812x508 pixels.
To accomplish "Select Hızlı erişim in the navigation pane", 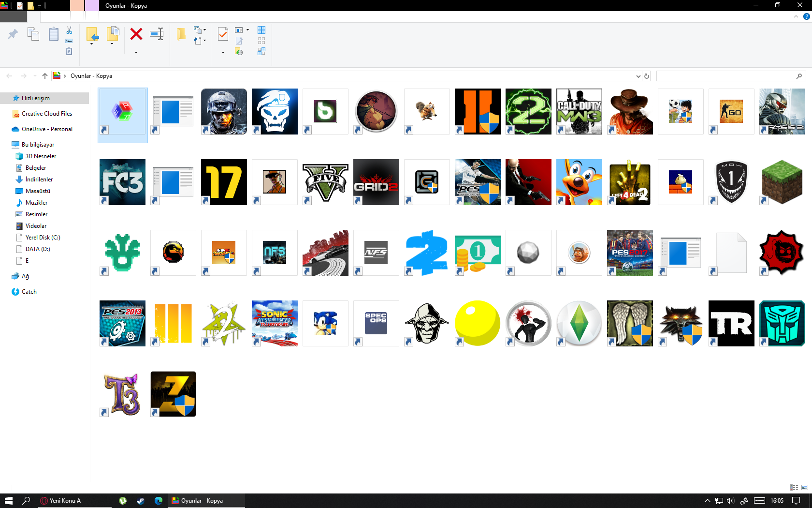I will point(44,98).
